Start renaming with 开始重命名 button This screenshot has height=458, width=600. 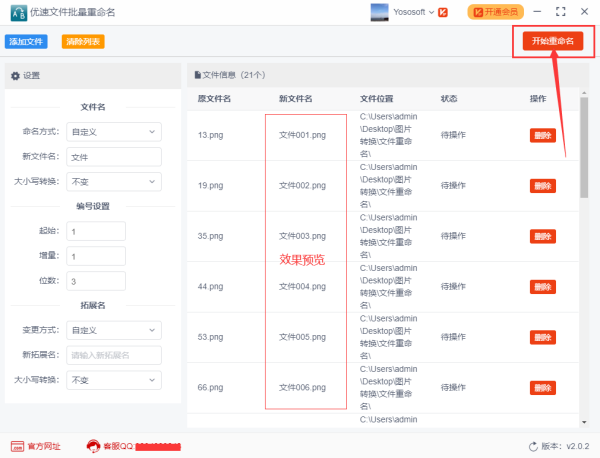tap(553, 41)
